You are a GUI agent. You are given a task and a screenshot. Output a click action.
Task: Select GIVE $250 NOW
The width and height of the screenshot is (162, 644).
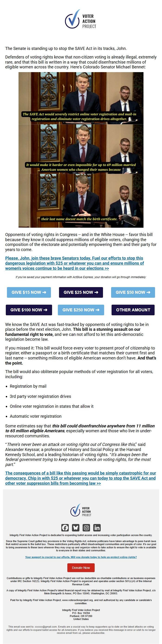[81, 310]
